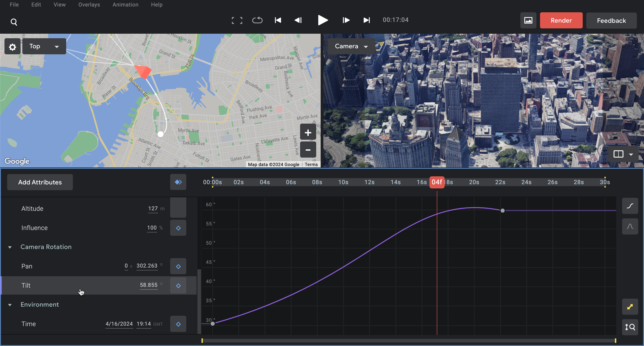Click the search magnifier icon

pos(14,22)
